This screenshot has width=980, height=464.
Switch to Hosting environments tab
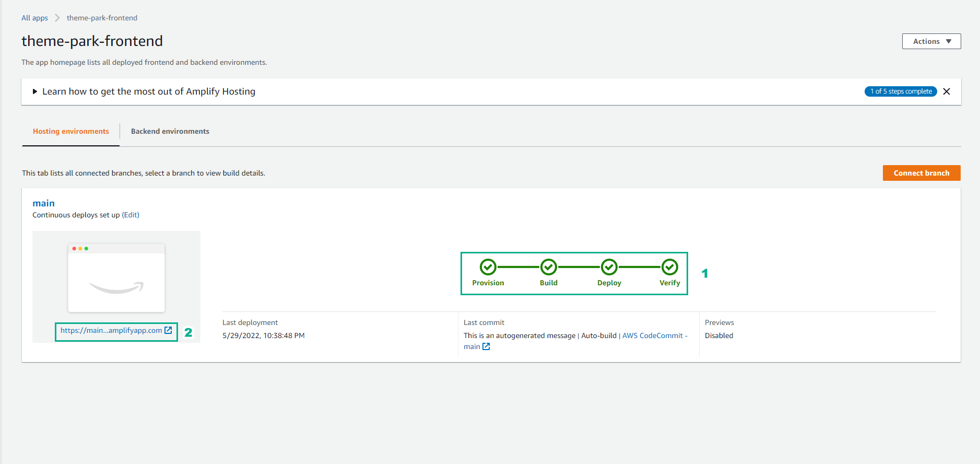71,131
